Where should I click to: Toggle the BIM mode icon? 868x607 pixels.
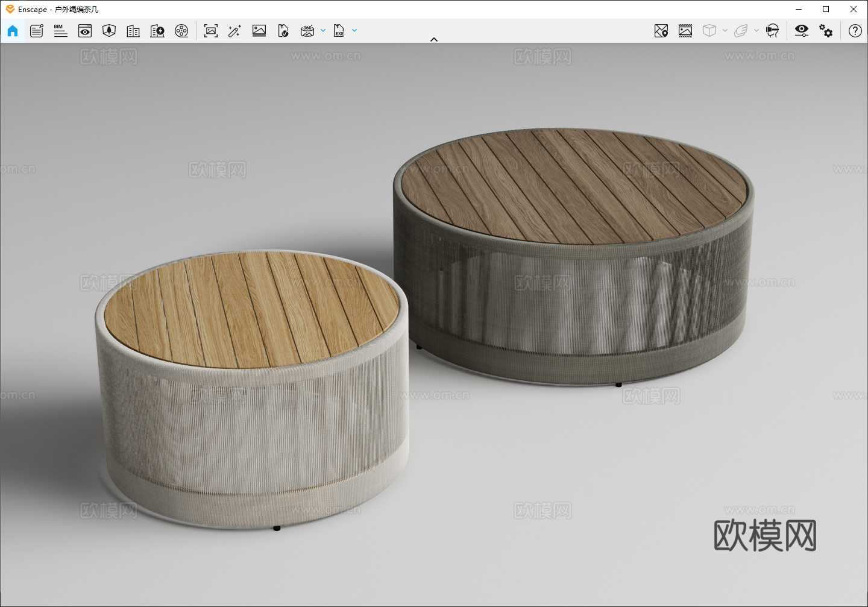point(60,31)
